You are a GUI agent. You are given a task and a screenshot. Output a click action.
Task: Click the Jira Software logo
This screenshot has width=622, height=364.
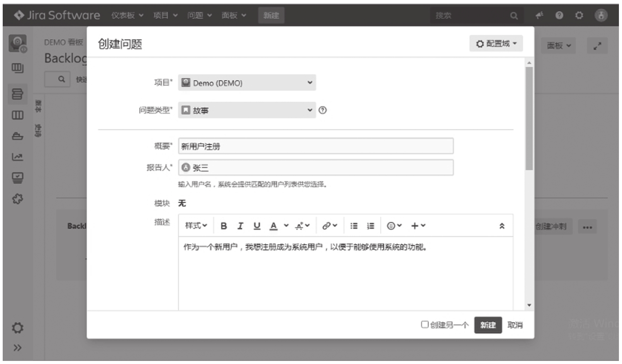[x=57, y=15]
